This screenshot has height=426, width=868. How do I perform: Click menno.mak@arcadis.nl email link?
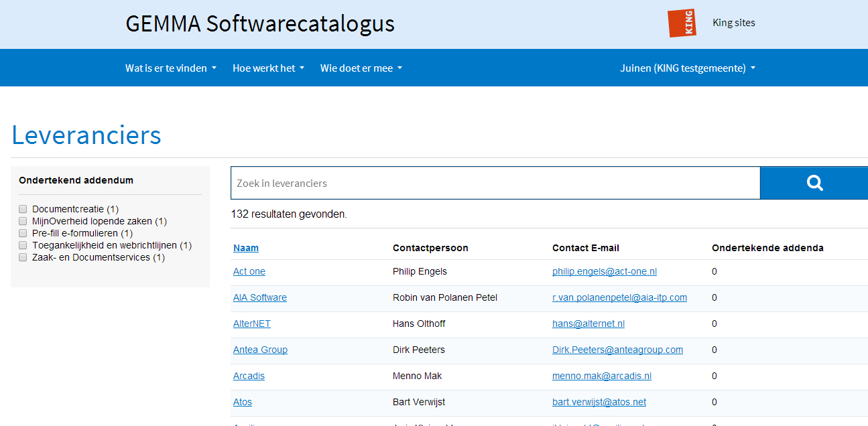(602, 376)
